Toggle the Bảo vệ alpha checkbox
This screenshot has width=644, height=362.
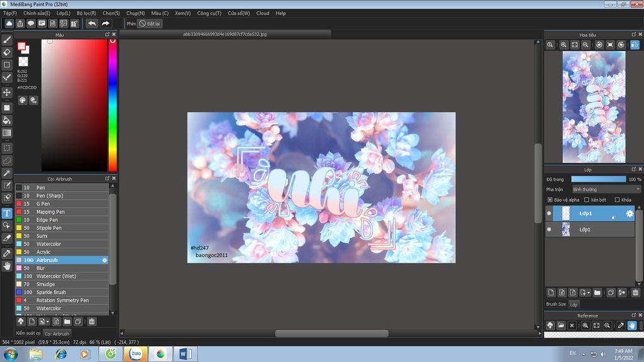pos(550,200)
